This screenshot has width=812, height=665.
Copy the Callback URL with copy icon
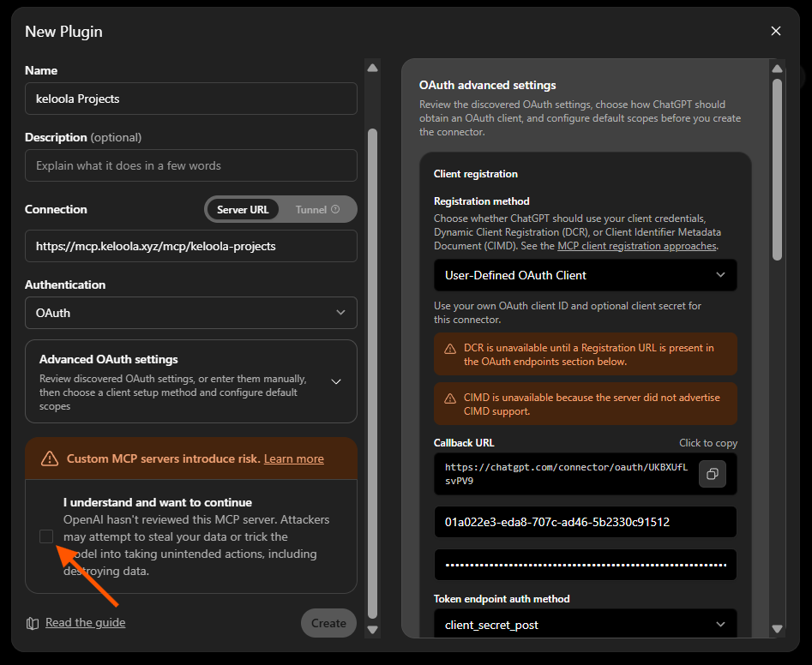(x=713, y=474)
